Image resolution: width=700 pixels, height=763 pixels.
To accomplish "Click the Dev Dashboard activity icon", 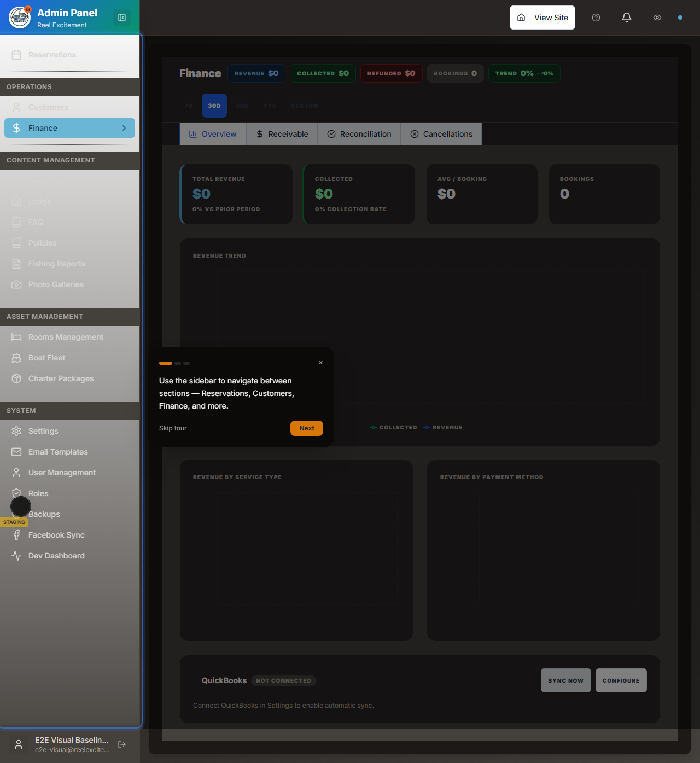I will coord(16,556).
